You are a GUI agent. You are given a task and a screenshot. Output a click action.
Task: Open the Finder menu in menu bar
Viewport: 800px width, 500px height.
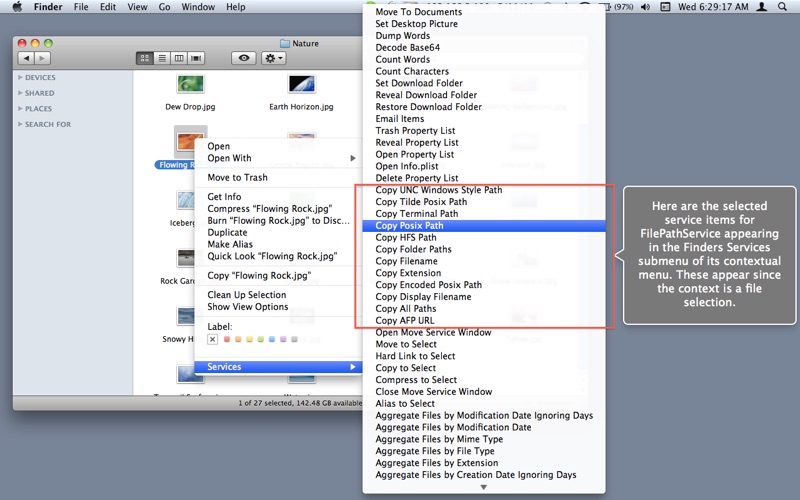pyautogui.click(x=48, y=7)
